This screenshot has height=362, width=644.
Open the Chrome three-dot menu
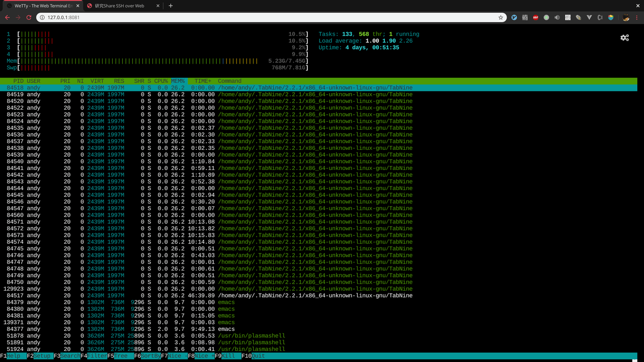tap(637, 18)
